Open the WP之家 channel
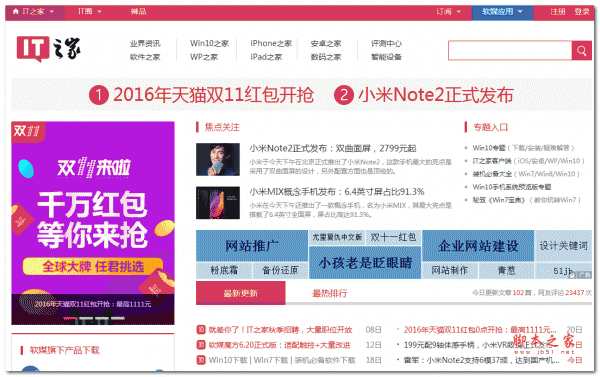Viewport: 600px width, 377px height. 204,57
